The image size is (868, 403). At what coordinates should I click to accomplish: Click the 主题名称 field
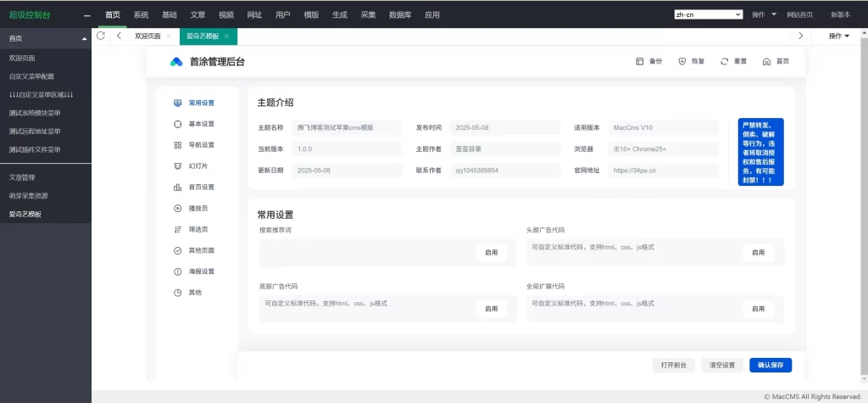[347, 127]
